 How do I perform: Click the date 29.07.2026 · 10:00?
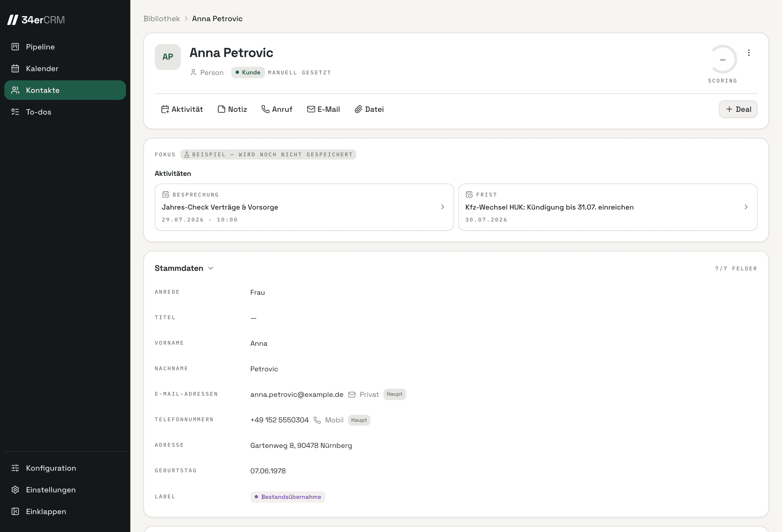[x=200, y=220]
